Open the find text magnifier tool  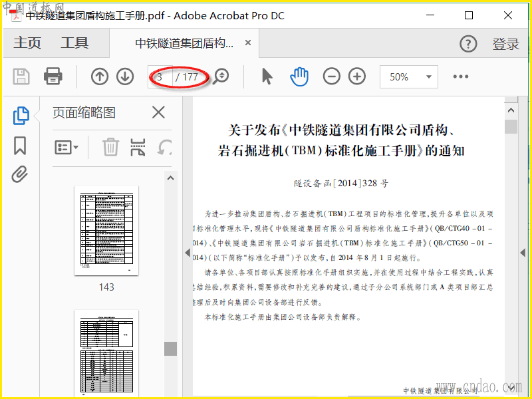221,76
